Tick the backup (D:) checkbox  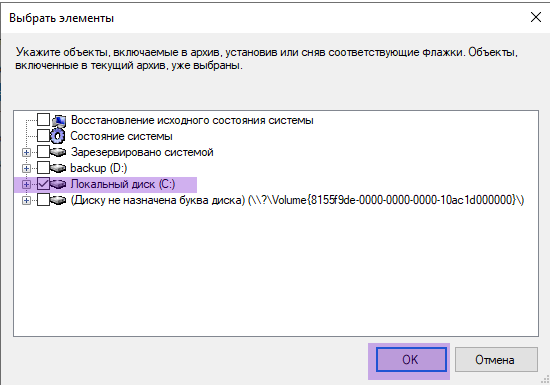(43, 168)
